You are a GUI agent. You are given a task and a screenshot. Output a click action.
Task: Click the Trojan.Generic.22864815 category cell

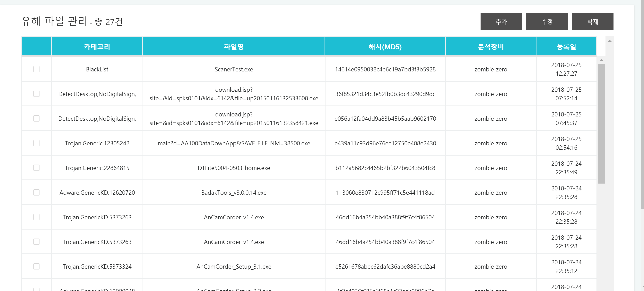click(97, 168)
